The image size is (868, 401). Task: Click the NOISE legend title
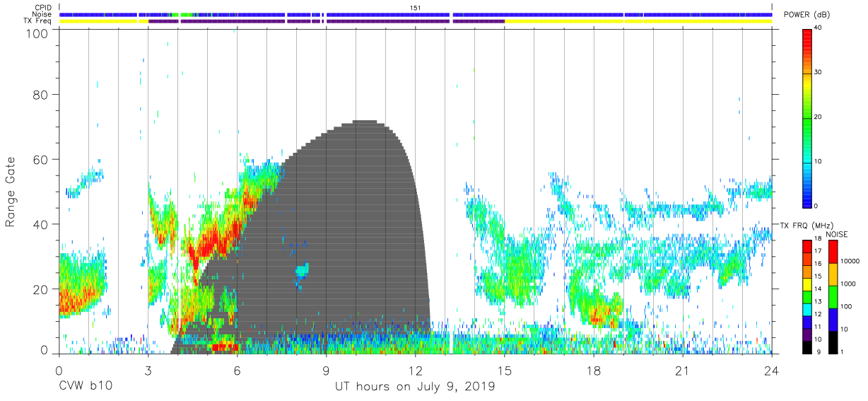pyautogui.click(x=838, y=233)
